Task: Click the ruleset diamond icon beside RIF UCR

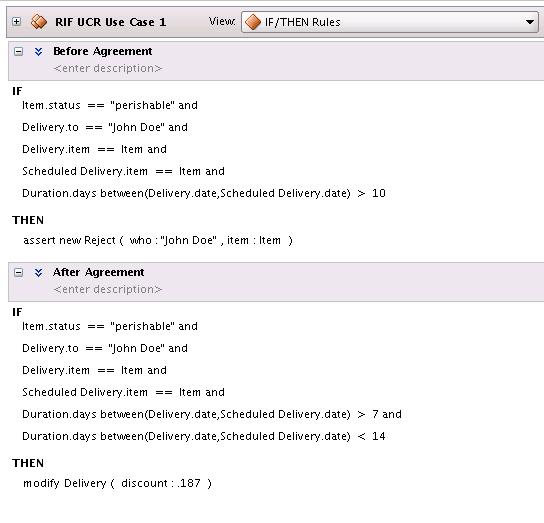Action: pos(39,22)
